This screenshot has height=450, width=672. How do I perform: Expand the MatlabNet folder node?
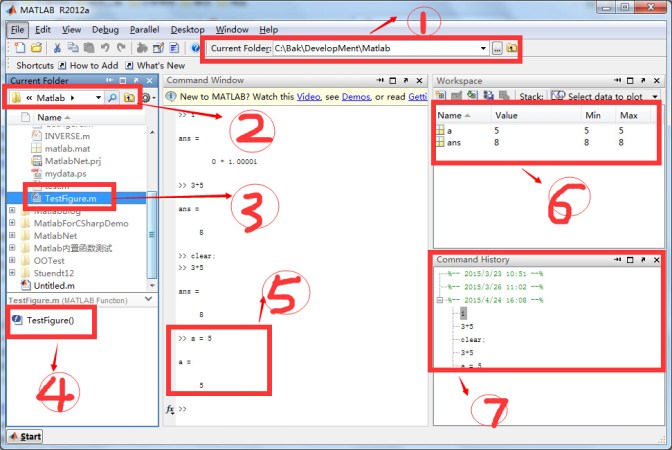pos(12,235)
